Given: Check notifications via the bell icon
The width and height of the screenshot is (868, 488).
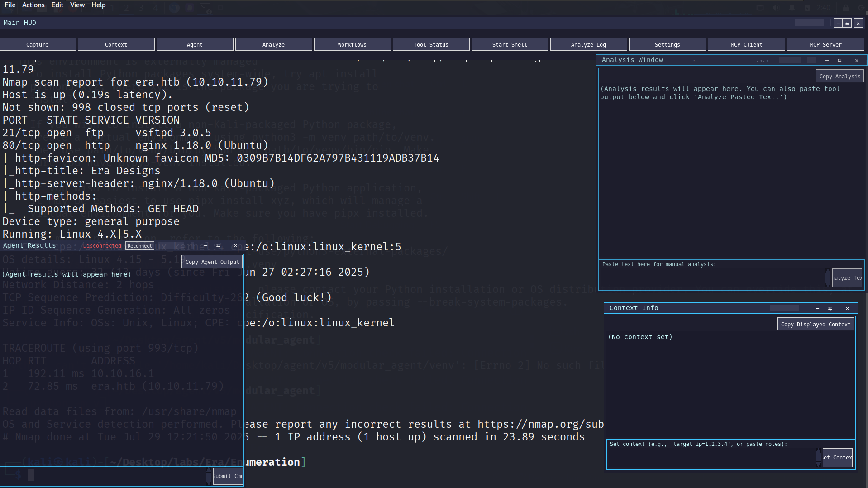Looking at the screenshot, I should (792, 8).
